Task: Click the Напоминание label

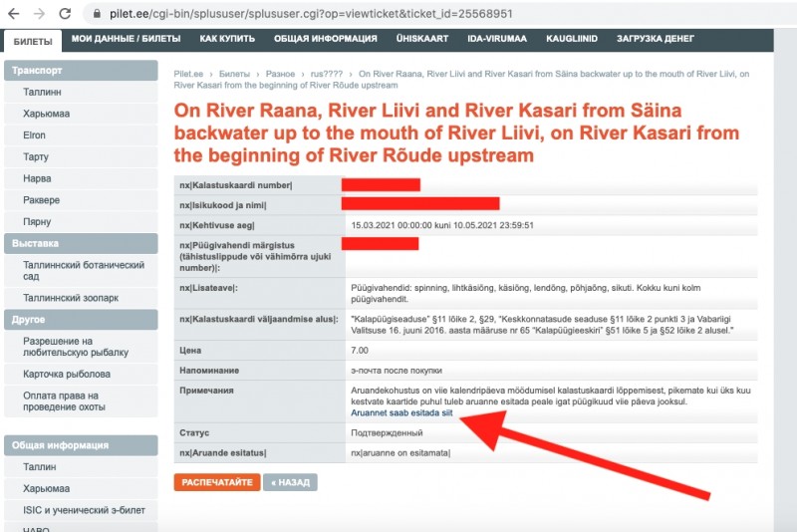Action: (x=209, y=371)
